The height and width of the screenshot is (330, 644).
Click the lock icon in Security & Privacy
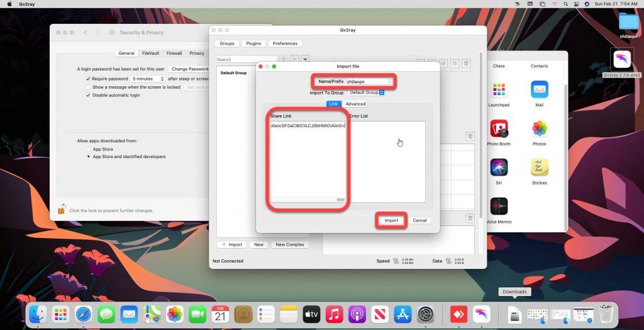click(62, 210)
